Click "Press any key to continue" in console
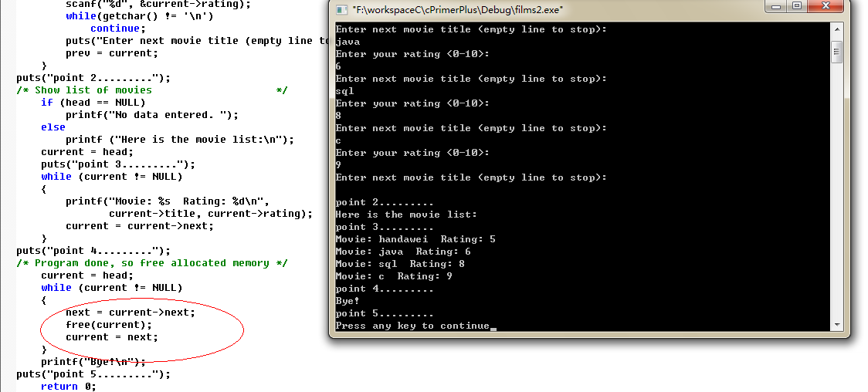Viewport: 868px width, 392px height. [412, 326]
